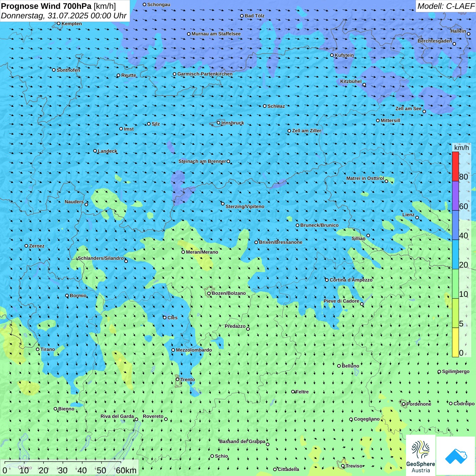
Task: Click the green 10-20 legend color
Action: point(455,284)
